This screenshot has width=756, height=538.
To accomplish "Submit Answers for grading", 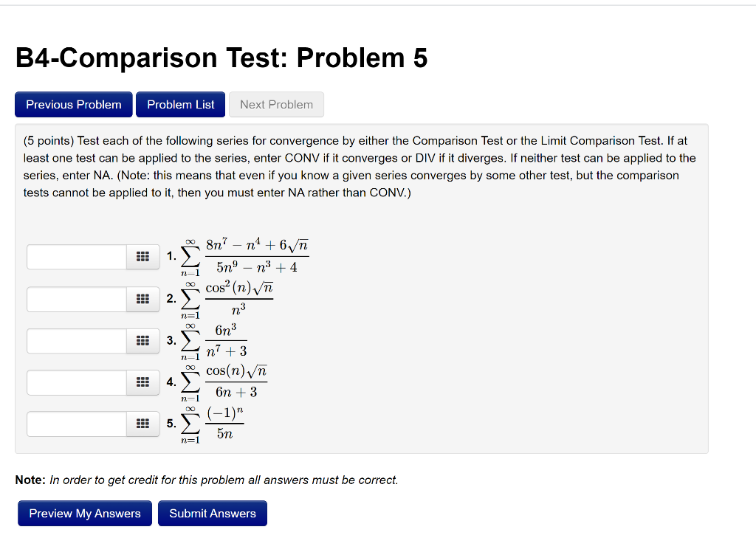I will coord(212,513).
